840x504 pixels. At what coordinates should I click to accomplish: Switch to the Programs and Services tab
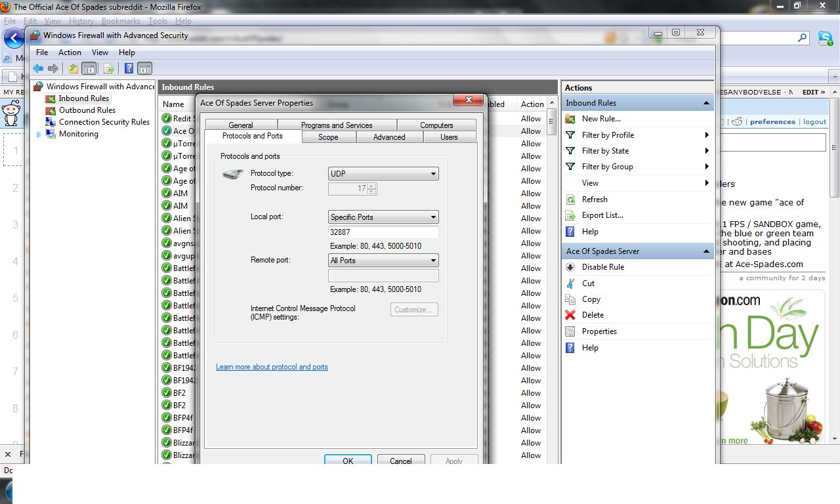coord(337,125)
